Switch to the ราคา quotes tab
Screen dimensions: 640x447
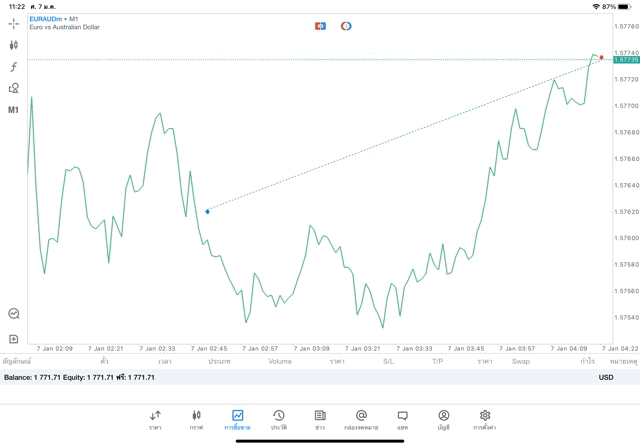click(155, 419)
